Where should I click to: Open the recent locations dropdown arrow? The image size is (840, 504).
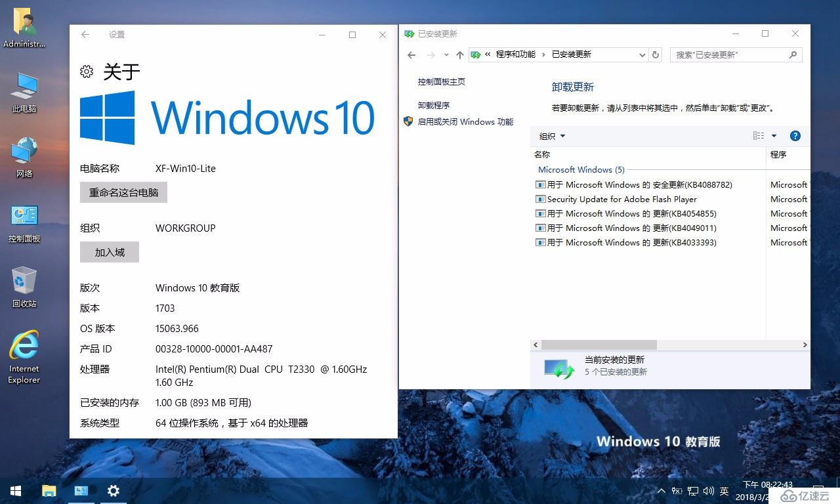click(446, 55)
